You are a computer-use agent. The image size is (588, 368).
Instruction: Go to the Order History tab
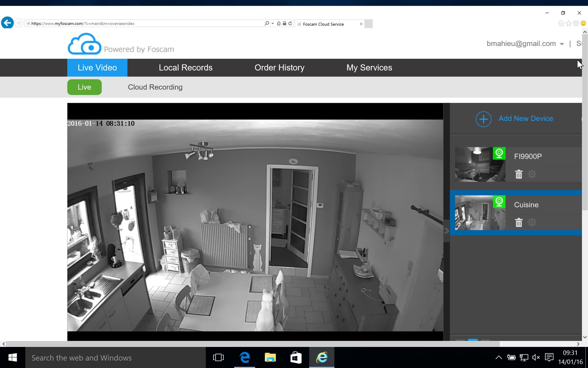click(279, 68)
